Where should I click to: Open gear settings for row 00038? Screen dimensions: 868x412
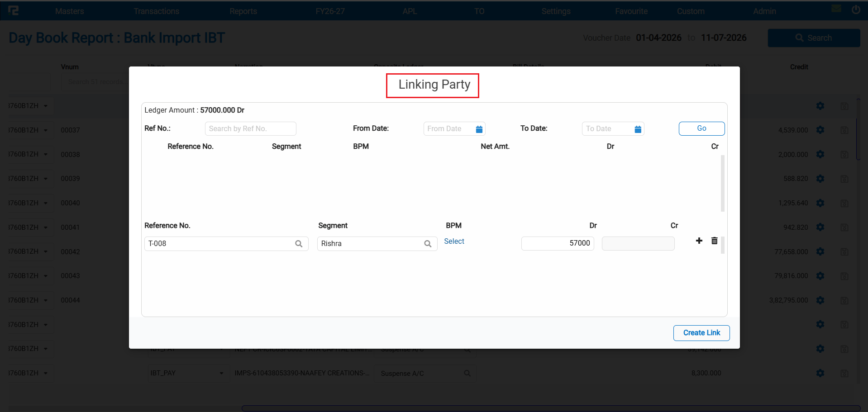[820, 154]
